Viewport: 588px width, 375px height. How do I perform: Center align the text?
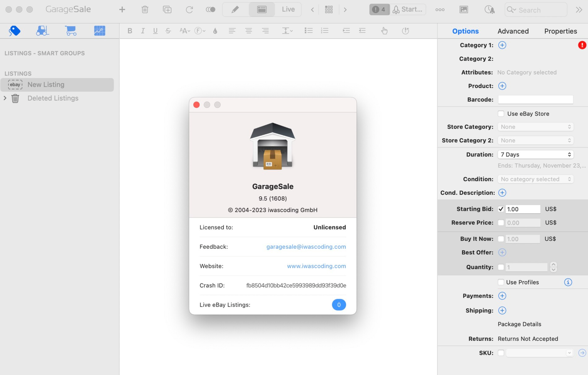[x=249, y=31]
